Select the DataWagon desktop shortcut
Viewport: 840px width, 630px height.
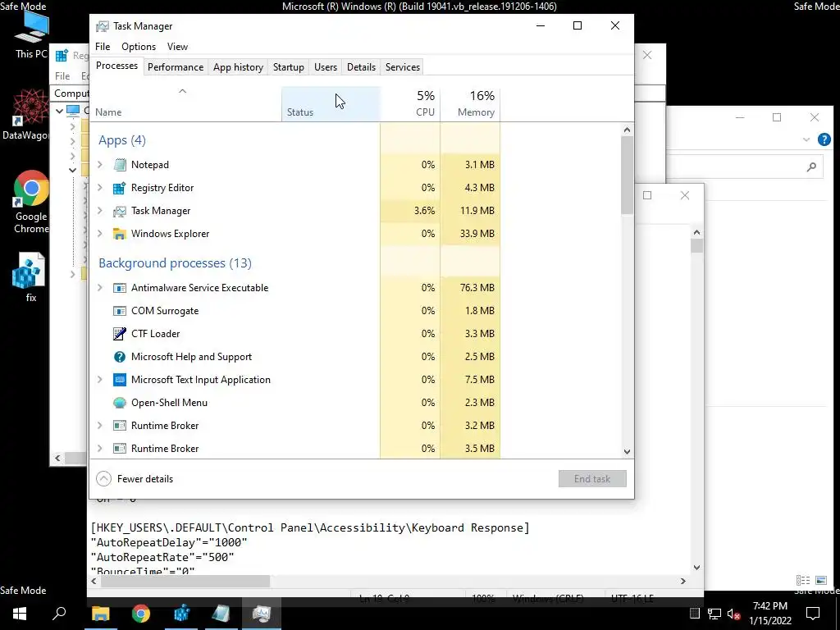point(30,115)
